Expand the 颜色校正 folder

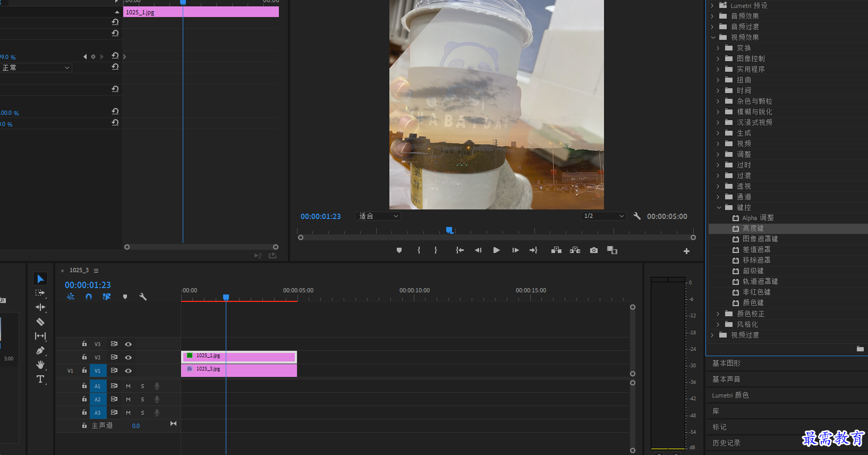point(718,314)
